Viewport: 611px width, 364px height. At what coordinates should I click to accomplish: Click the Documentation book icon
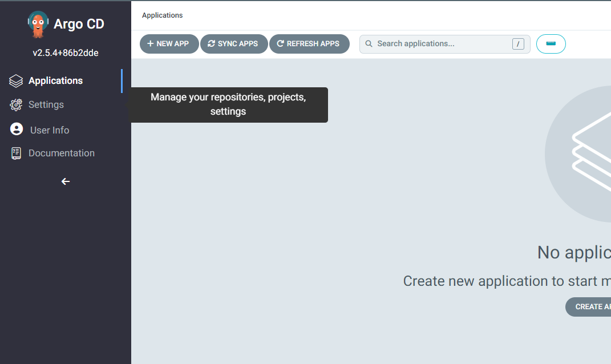coord(16,153)
